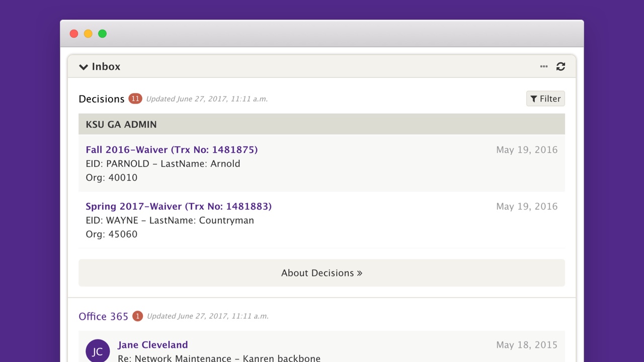Click the May 19, 2016 date on Fall waiver
The image size is (644, 362).
tap(527, 150)
